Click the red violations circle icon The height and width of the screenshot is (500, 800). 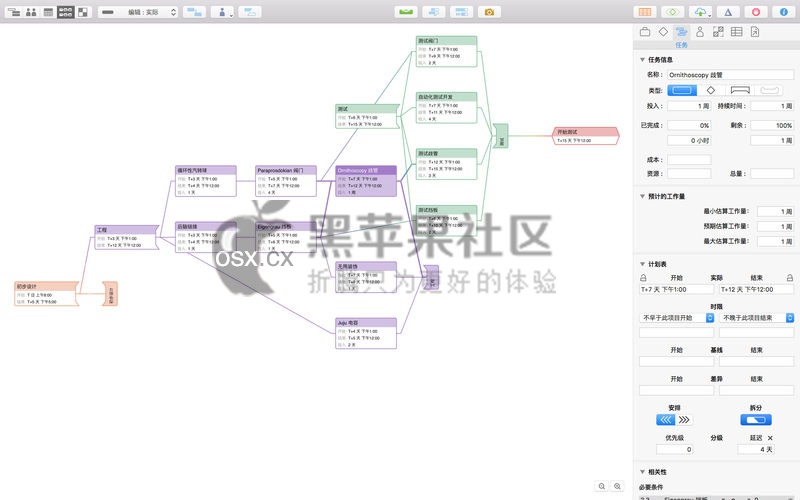pos(756,12)
